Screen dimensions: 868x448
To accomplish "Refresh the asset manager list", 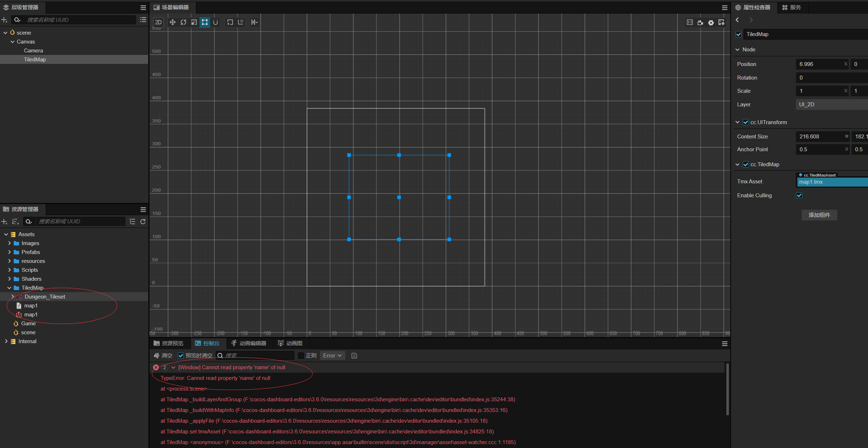I will [x=143, y=222].
